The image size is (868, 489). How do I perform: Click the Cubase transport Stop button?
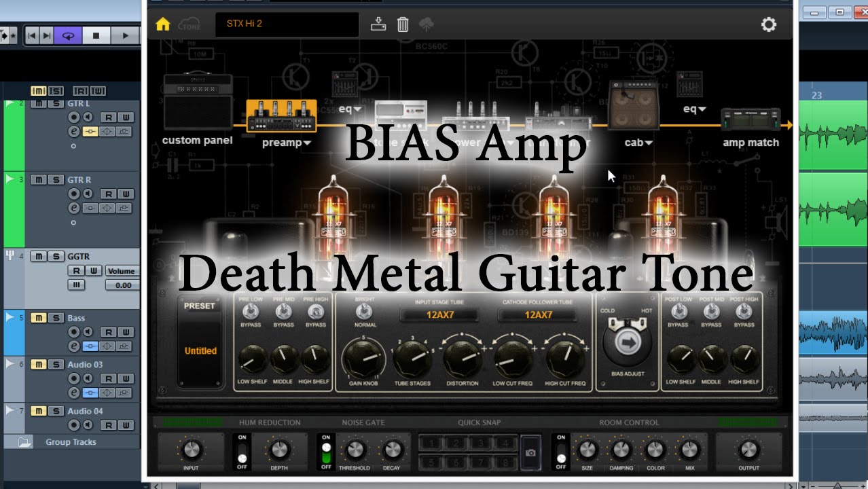point(96,35)
